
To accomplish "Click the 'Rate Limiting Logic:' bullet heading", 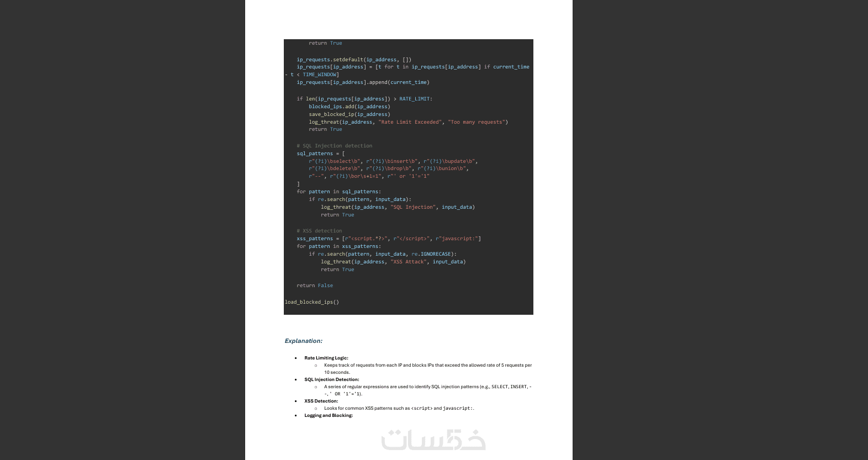I will click(x=326, y=358).
